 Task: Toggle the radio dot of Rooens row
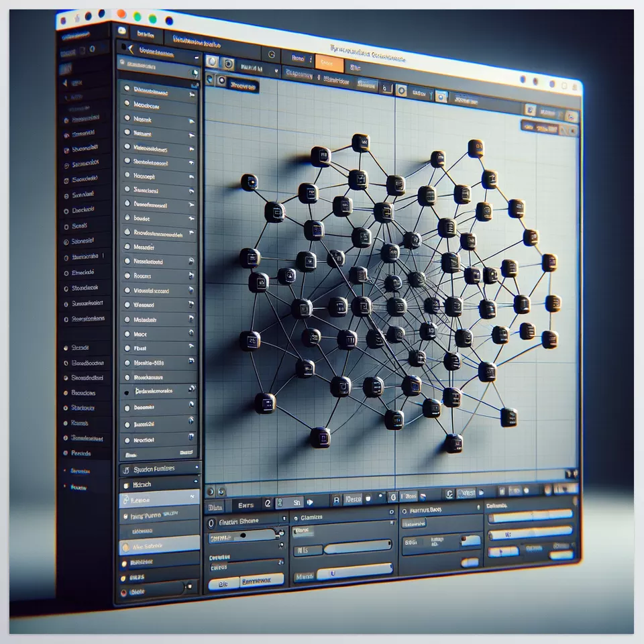pos(127,276)
